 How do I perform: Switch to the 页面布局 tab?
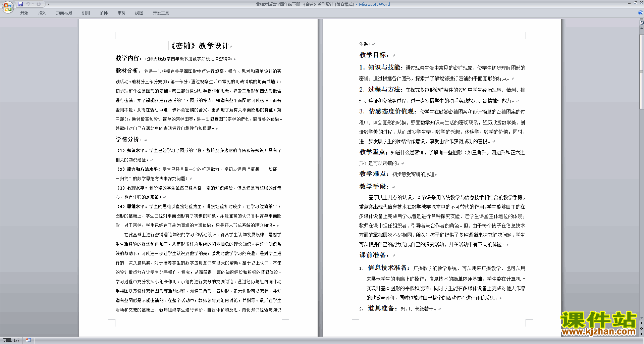tap(64, 13)
